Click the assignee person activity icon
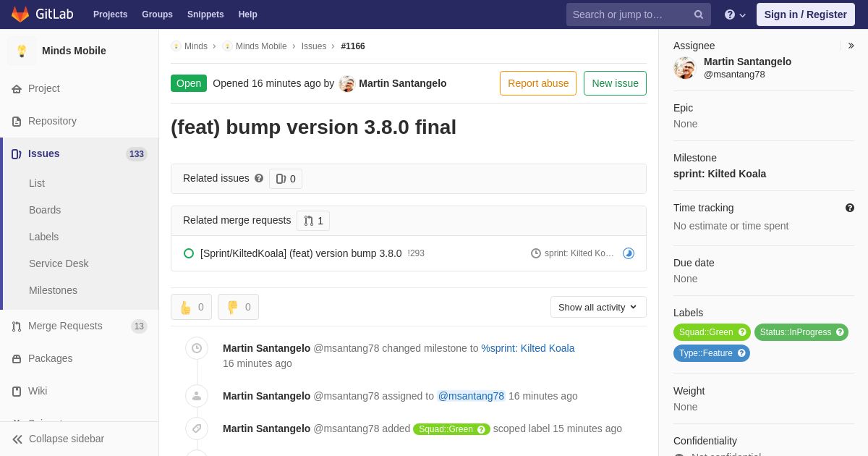Image resolution: width=868 pixels, height=456 pixels. coord(197,396)
